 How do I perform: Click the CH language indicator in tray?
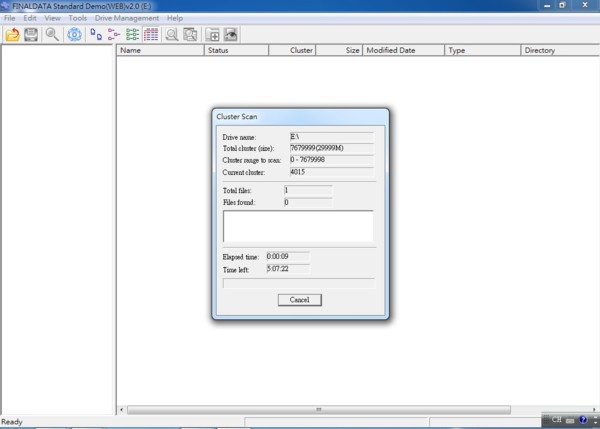pos(557,420)
